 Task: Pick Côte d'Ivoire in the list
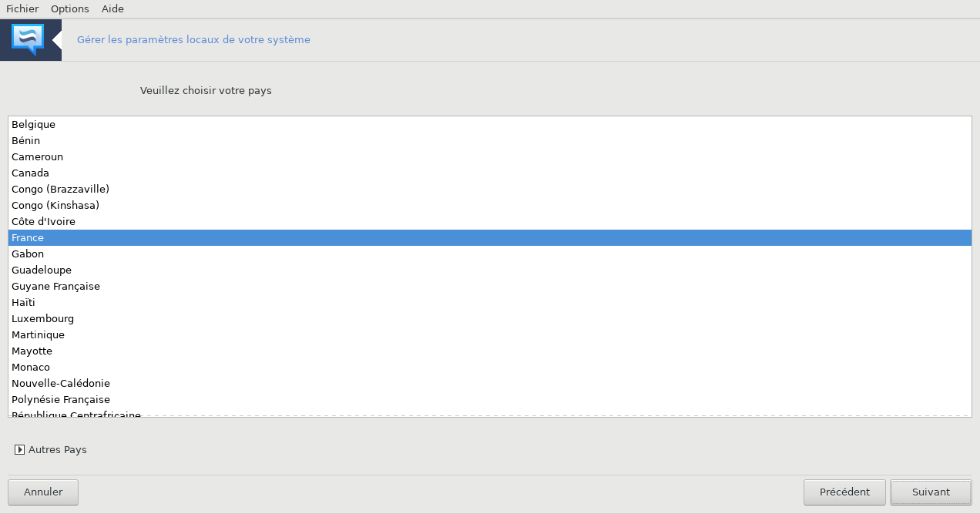490,221
